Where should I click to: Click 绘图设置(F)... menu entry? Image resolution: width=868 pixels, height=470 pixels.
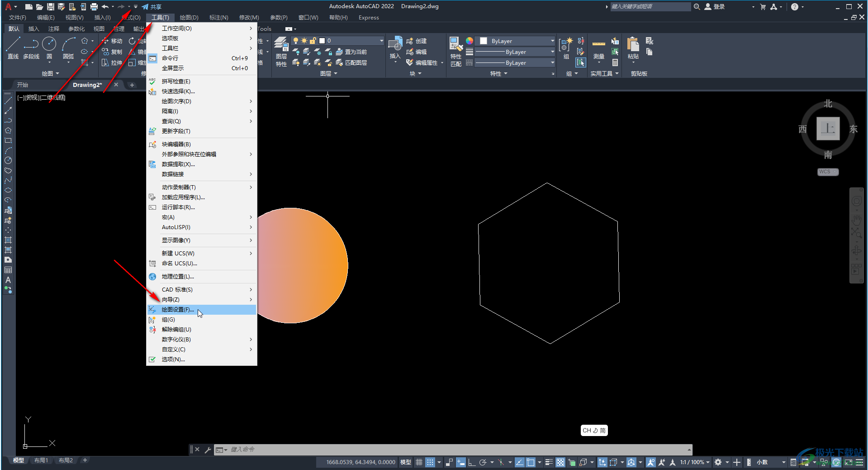(202, 310)
